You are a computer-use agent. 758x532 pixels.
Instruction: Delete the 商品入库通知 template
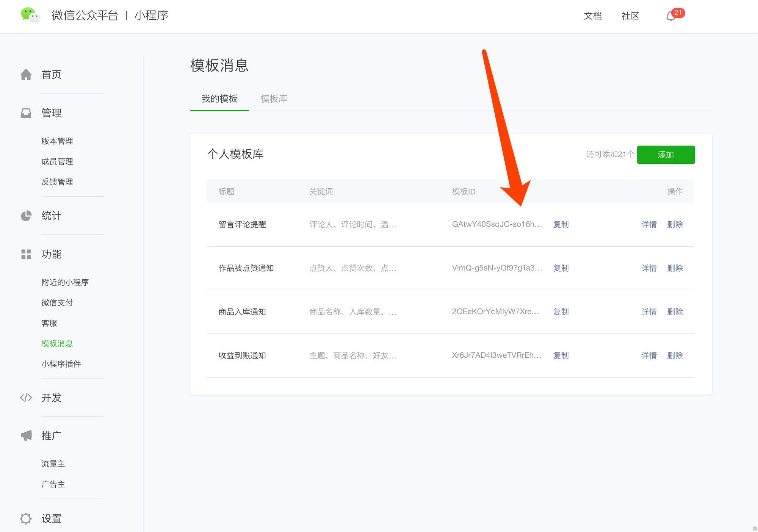(x=675, y=312)
